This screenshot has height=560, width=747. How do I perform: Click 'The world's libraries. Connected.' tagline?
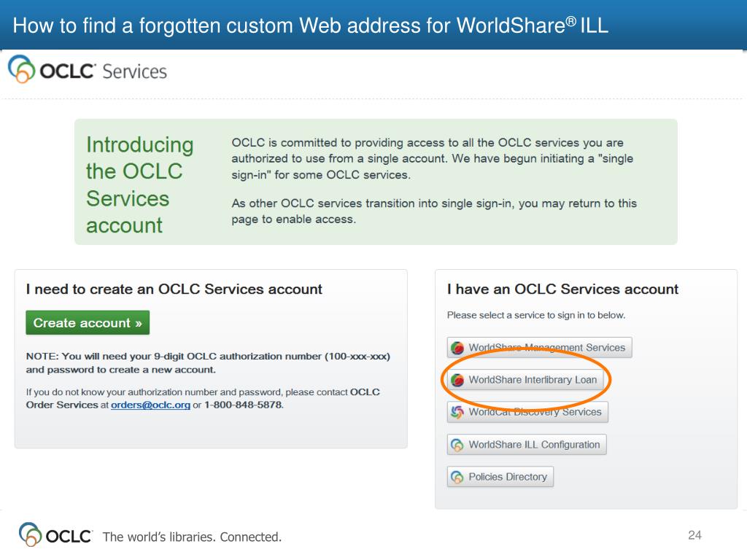(192, 537)
